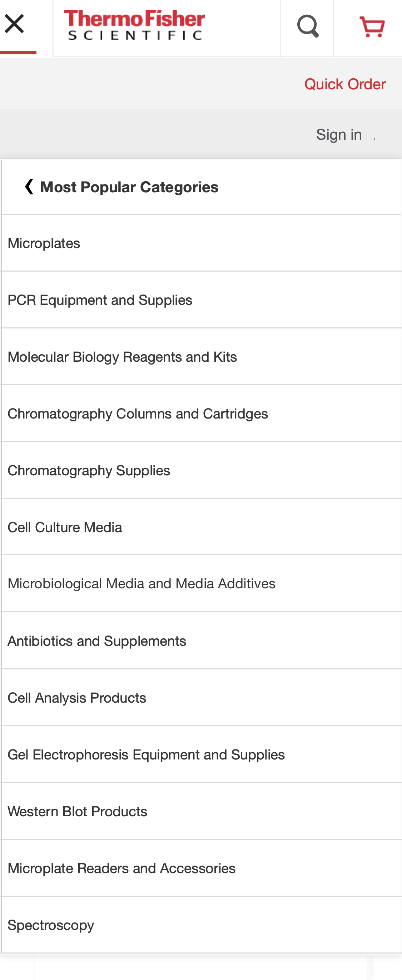Image resolution: width=402 pixels, height=980 pixels.
Task: Click the Thermo Fisher Scientific logo
Action: [134, 25]
